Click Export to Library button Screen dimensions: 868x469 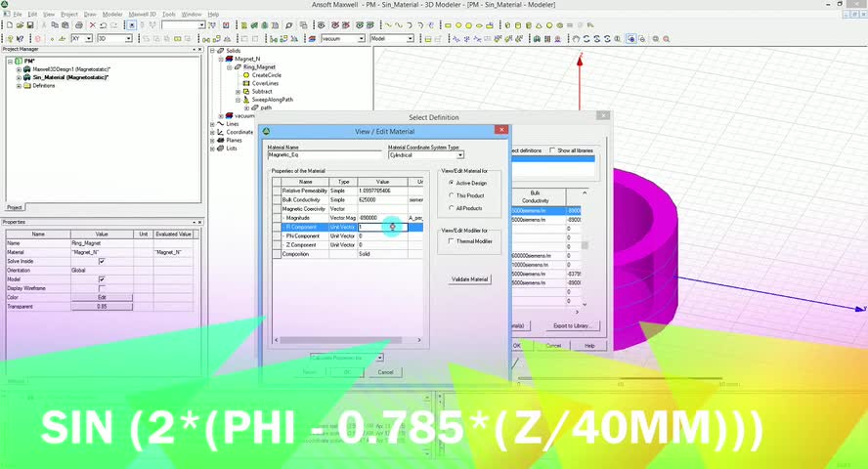pos(573,325)
